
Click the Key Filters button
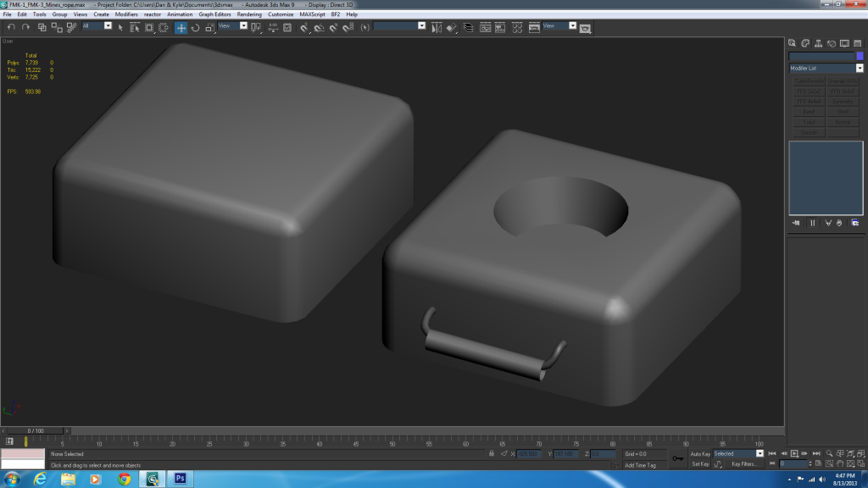(x=743, y=464)
